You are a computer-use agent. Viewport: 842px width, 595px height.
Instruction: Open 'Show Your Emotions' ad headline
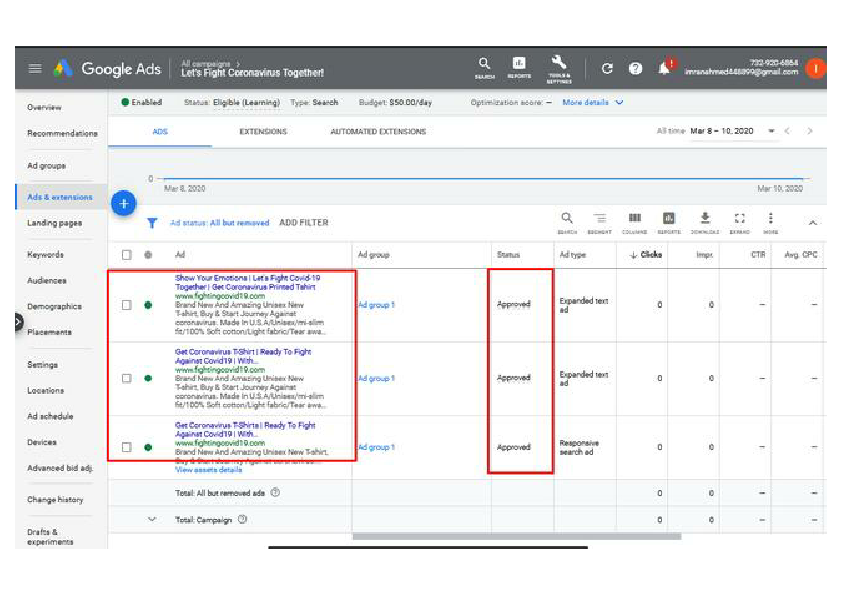(248, 282)
